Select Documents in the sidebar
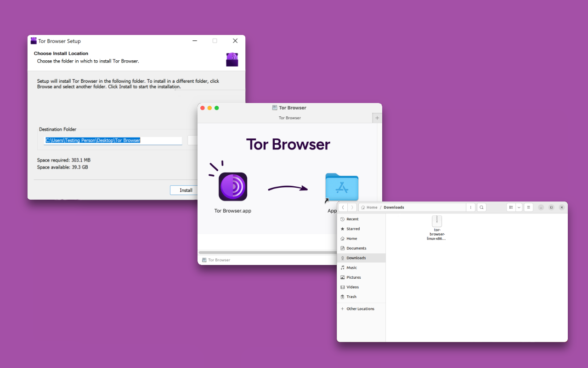588x368 pixels. pos(356,248)
